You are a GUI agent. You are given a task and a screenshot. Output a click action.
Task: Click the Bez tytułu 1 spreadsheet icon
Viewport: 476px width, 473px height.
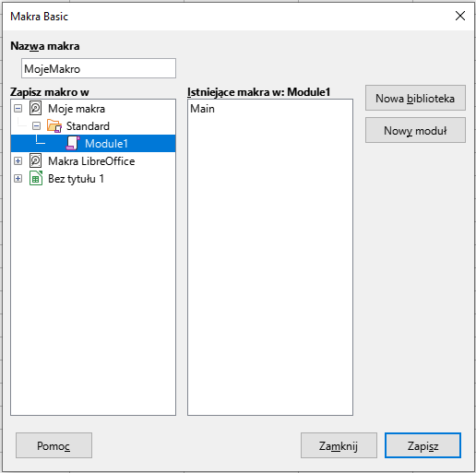point(36,179)
